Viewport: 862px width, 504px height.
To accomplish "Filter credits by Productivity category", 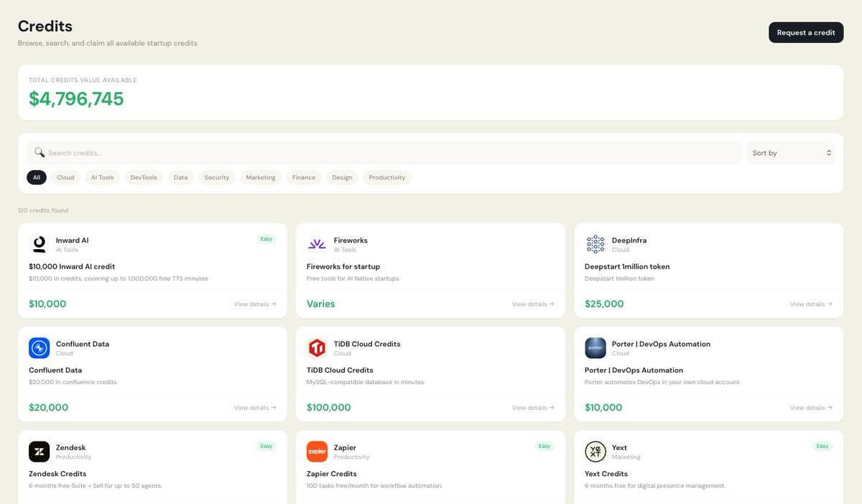I will point(387,177).
